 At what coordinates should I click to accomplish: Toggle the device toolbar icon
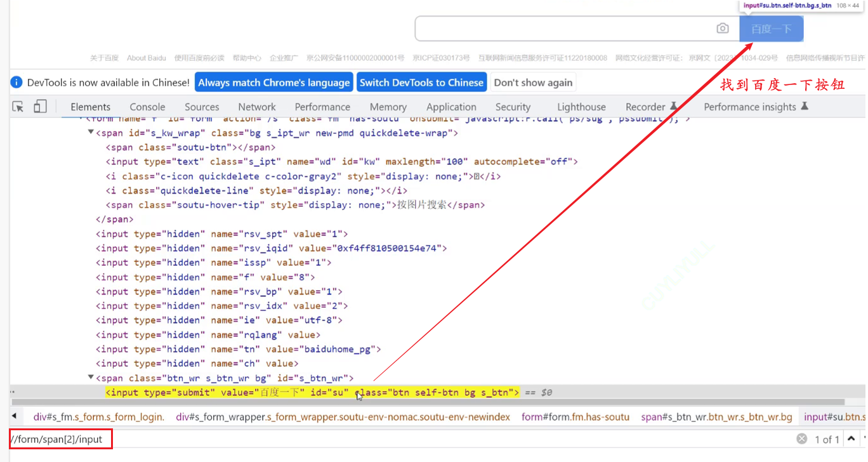click(40, 107)
